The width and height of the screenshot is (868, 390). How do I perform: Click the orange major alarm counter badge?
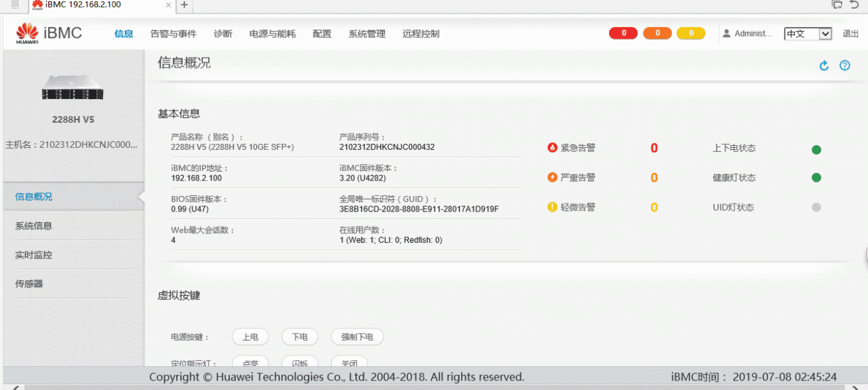657,33
